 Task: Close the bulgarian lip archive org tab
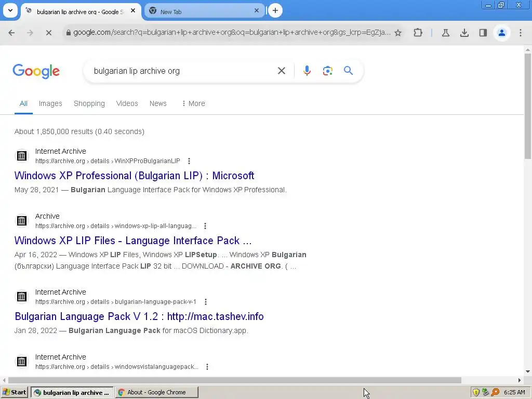tap(133, 11)
